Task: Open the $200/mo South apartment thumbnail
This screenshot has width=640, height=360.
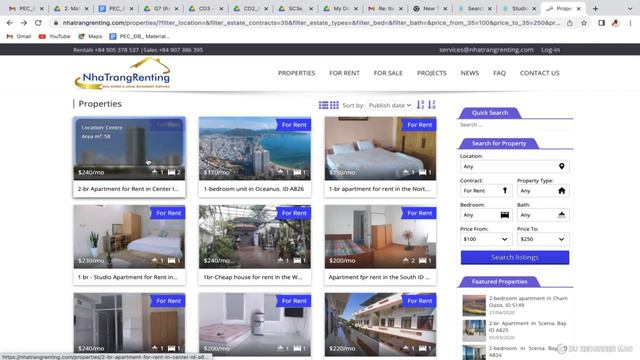Action: [380, 237]
